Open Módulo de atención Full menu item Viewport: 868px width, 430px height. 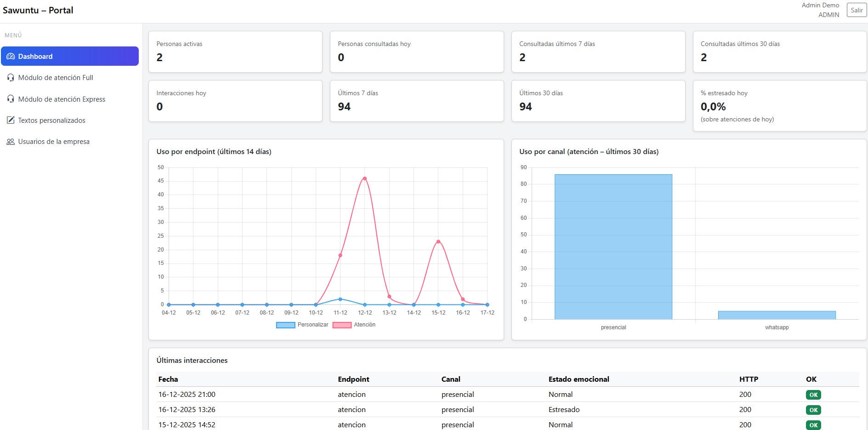pos(56,78)
